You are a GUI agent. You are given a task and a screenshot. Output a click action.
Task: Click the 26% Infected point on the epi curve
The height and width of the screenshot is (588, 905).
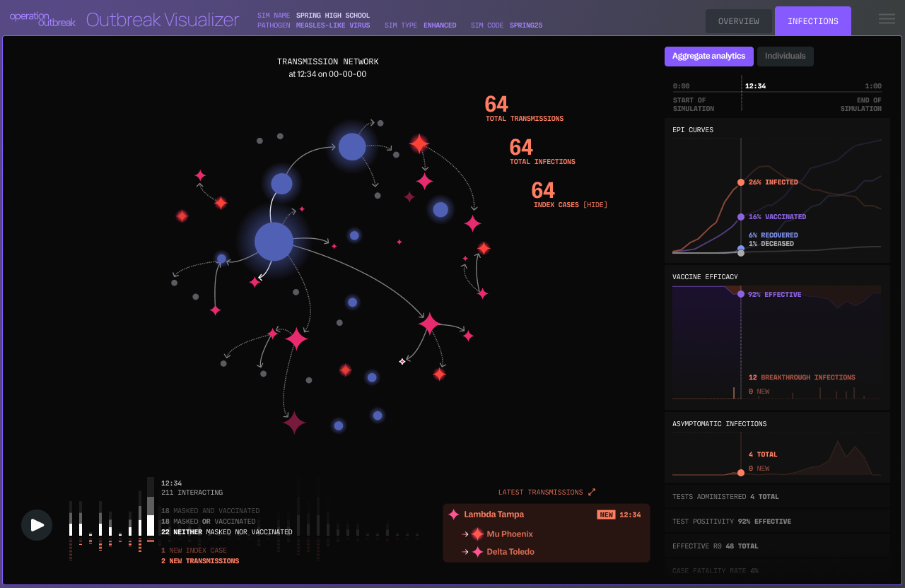(741, 182)
